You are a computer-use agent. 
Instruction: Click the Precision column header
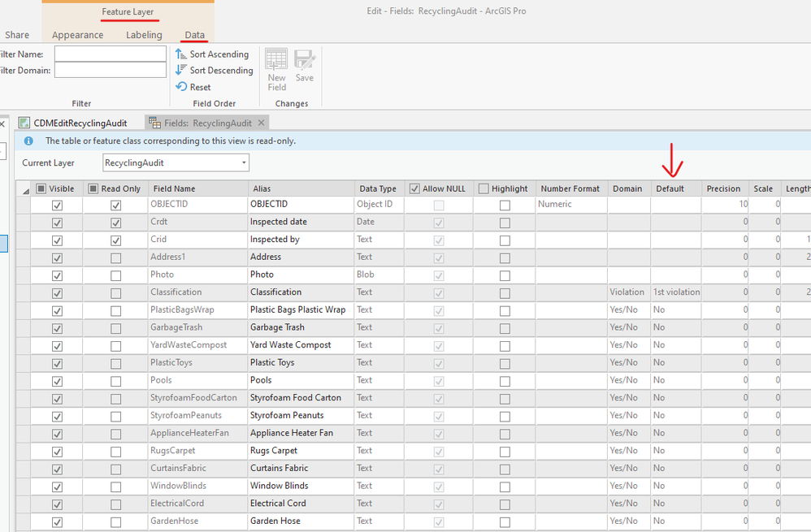tap(725, 188)
